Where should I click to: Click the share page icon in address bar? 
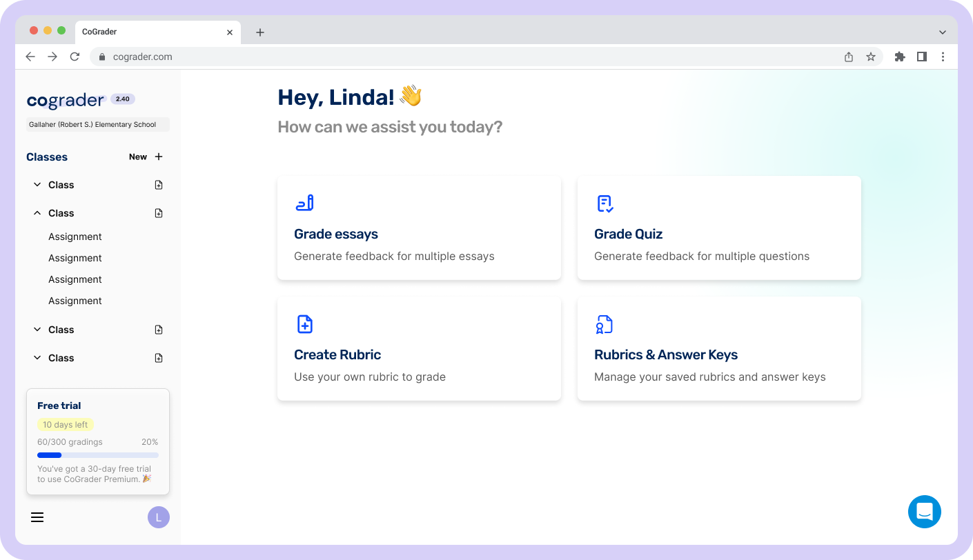tap(849, 57)
